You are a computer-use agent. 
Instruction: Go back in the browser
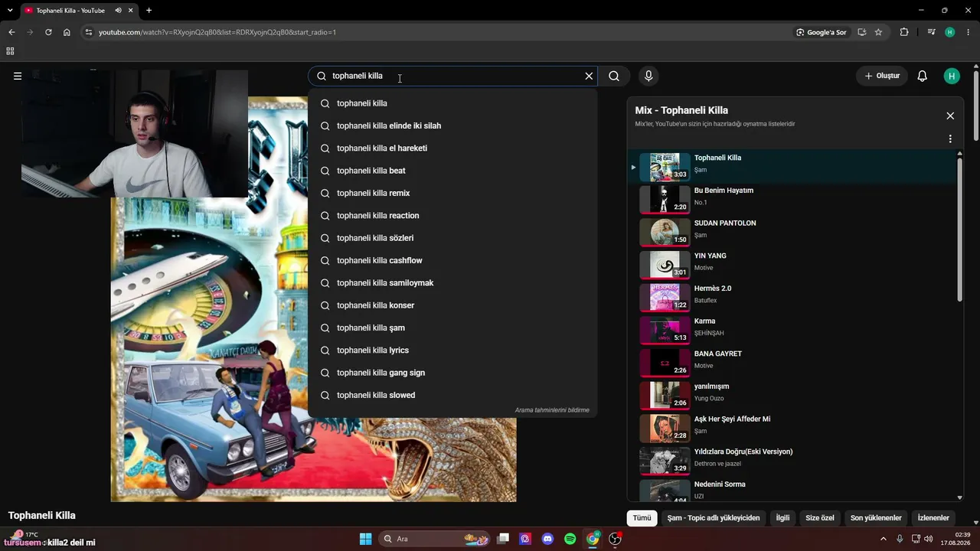tap(11, 32)
